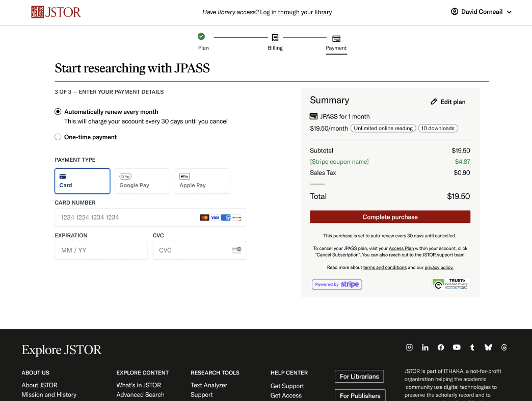Click the Bluesky butterfly icon
The image size is (532, 401).
488,347
